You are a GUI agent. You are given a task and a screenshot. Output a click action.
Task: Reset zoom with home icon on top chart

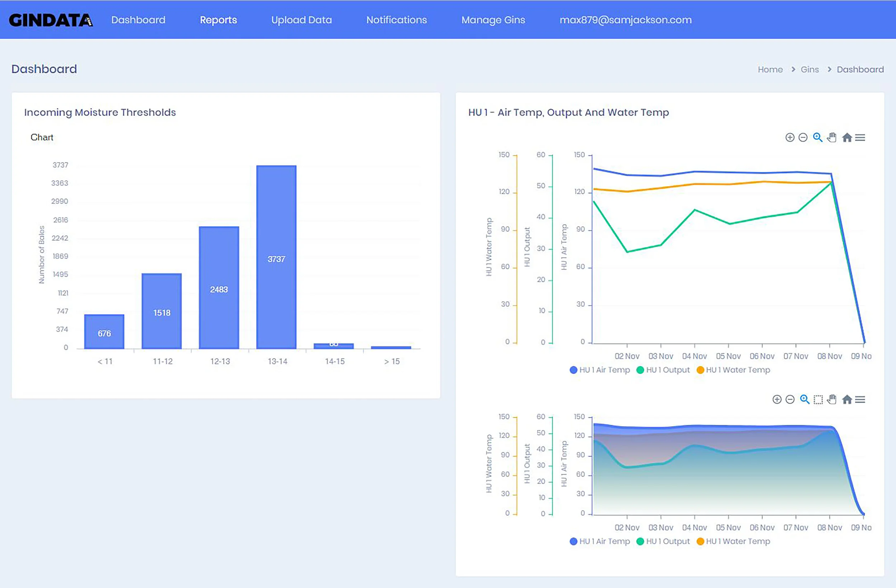pyautogui.click(x=847, y=138)
